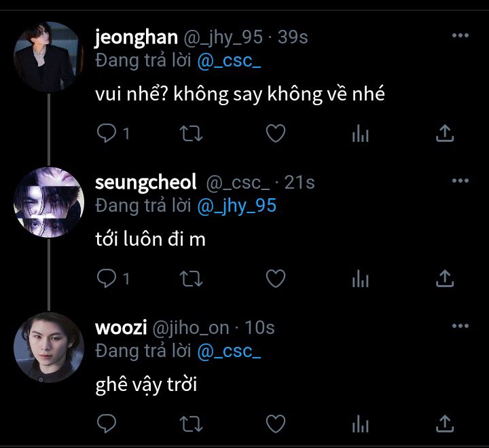Like woozi's tweet
Screen dimensions: 489x448
point(276,424)
